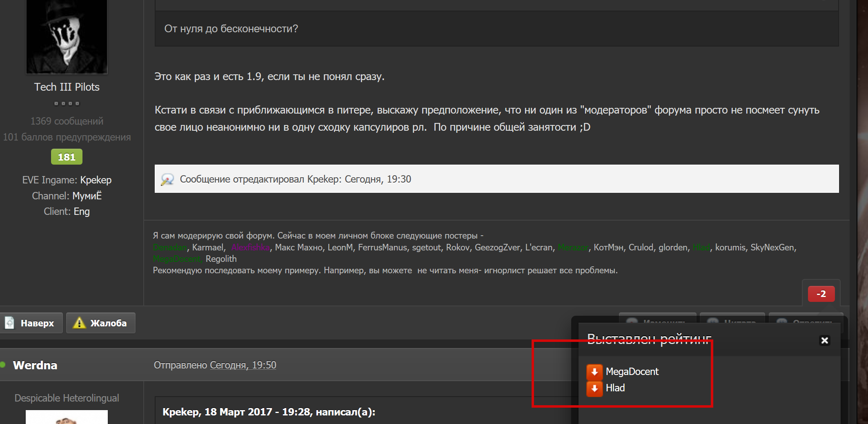Click the Werdna avatar thumbnail
This screenshot has height=424, width=868.
(67, 417)
